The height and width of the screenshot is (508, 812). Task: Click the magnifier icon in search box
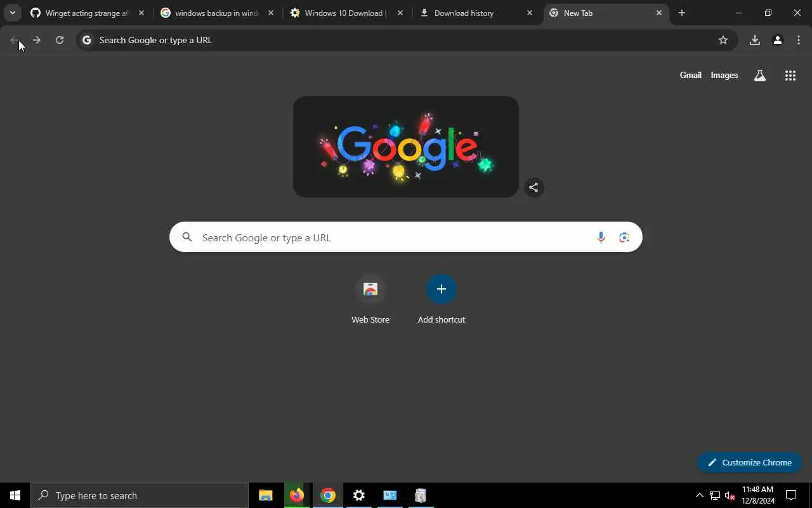(x=187, y=237)
